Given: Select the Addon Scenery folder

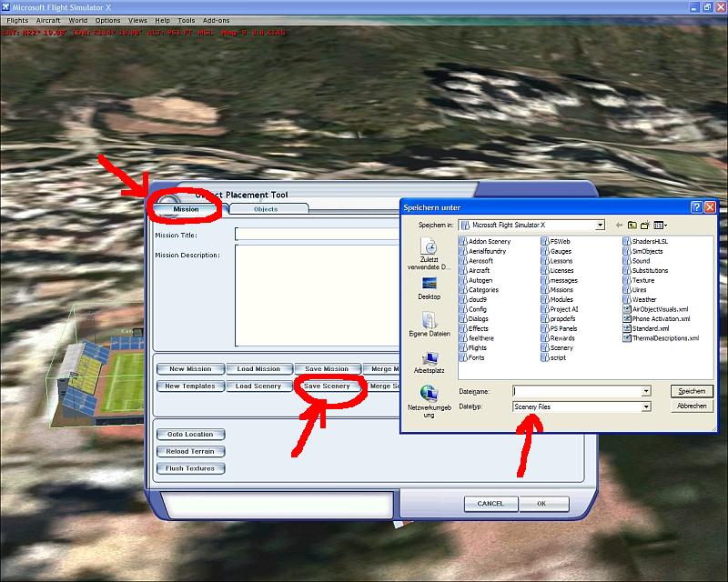Looking at the screenshot, I should tap(485, 241).
